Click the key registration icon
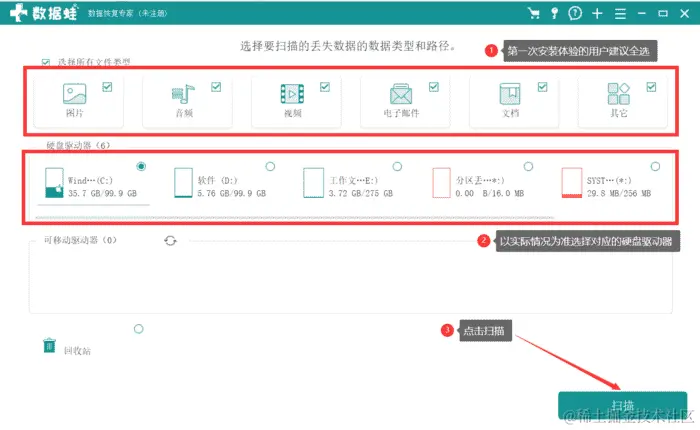The height and width of the screenshot is (430, 700). click(x=554, y=13)
